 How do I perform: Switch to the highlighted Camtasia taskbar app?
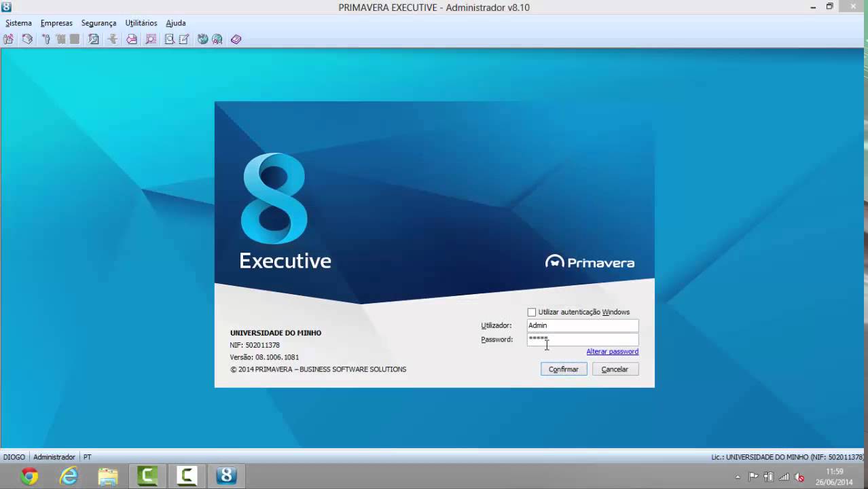[x=147, y=476]
